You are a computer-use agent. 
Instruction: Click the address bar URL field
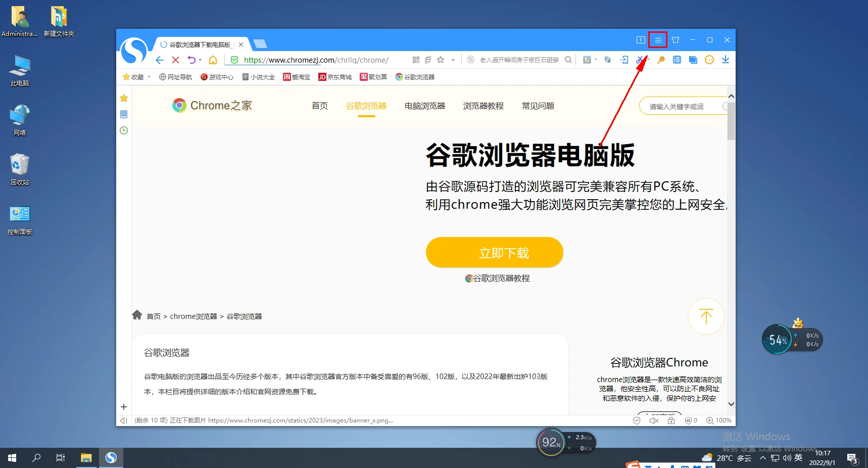pos(316,60)
